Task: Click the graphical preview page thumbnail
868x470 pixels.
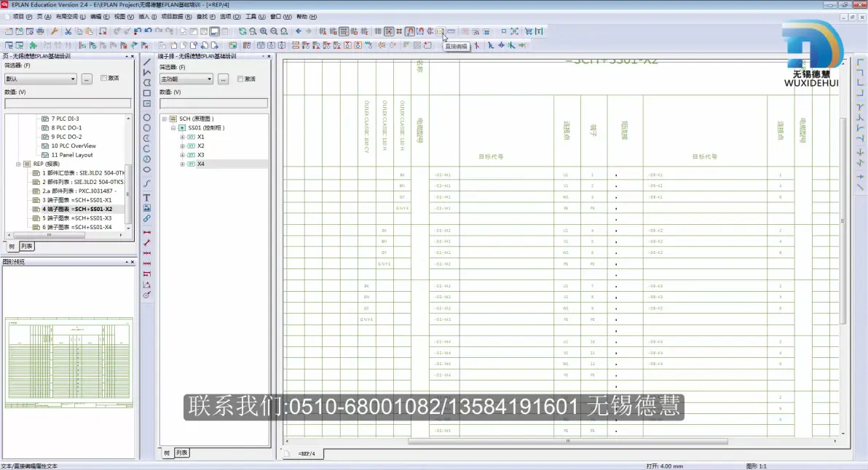Action: tap(69, 363)
